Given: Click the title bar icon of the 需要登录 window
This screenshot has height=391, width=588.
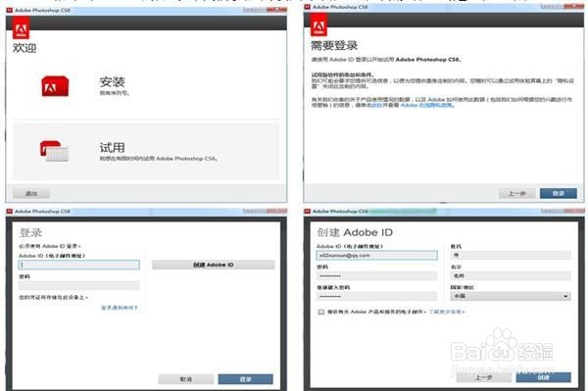Looking at the screenshot, I should [x=308, y=7].
